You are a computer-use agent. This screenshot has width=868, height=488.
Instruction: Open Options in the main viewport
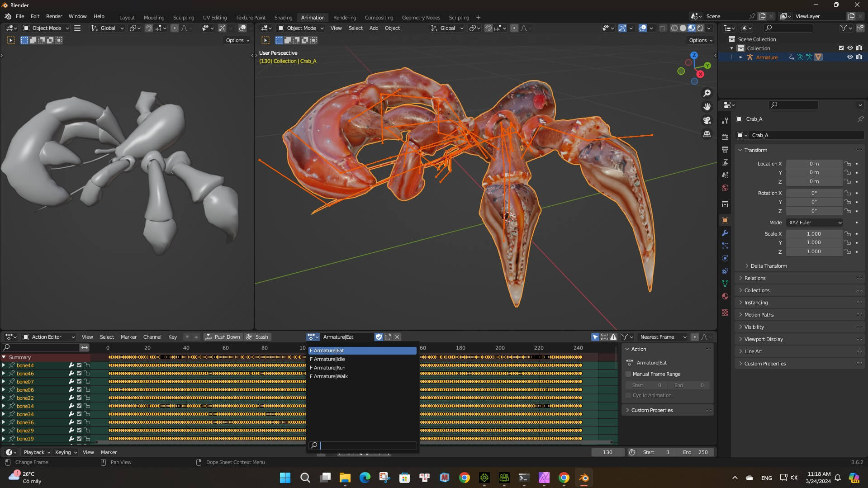(x=701, y=40)
